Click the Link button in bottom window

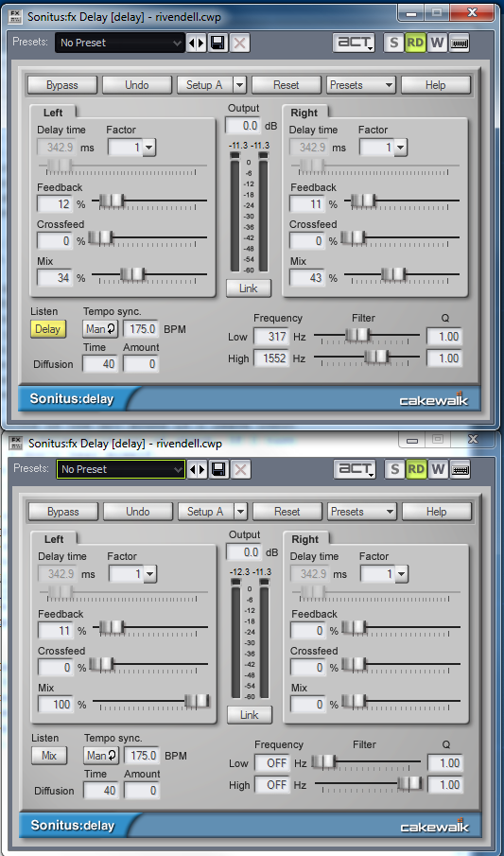[249, 715]
